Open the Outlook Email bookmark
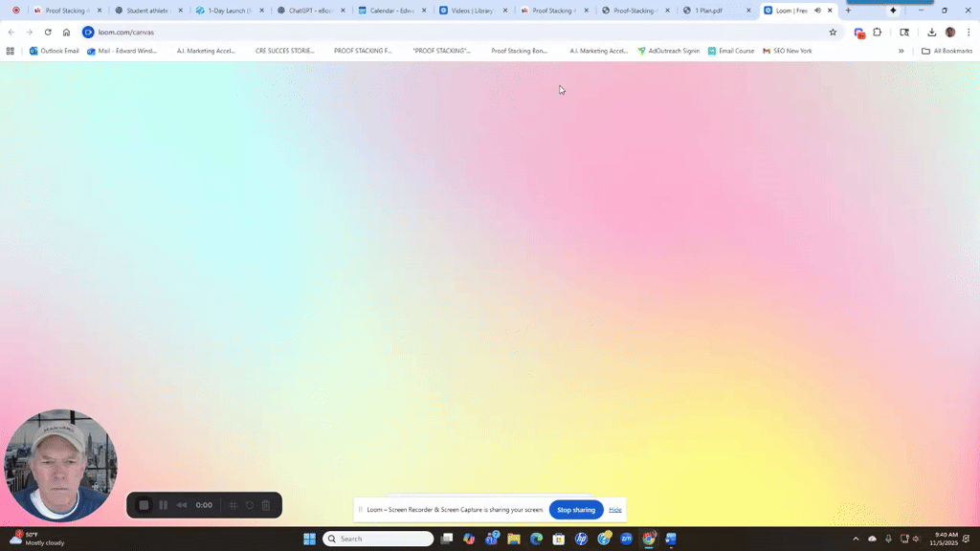This screenshot has width=980, height=551. (x=54, y=52)
